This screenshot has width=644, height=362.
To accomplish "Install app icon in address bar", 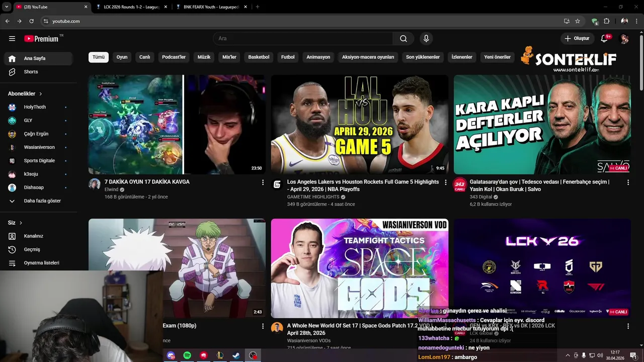I will [567, 21].
